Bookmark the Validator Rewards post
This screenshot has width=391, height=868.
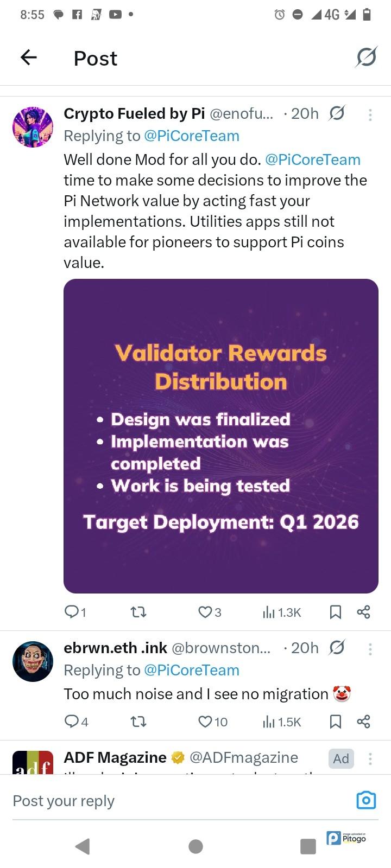(x=336, y=612)
